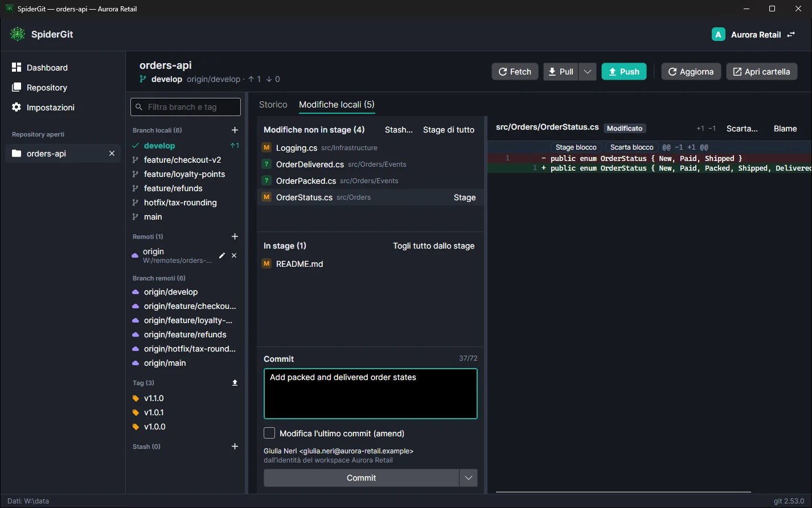Image resolution: width=812 pixels, height=508 pixels.
Task: Edit the origin remote with pencil icon
Action: (x=222, y=256)
